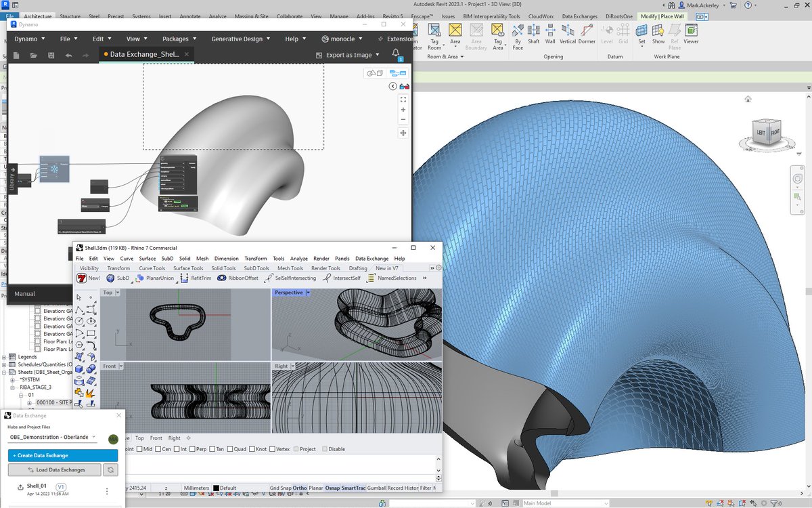Select Revit's Architecture ribbon tab
Image resolution: width=812 pixels, height=508 pixels.
pyautogui.click(x=38, y=16)
